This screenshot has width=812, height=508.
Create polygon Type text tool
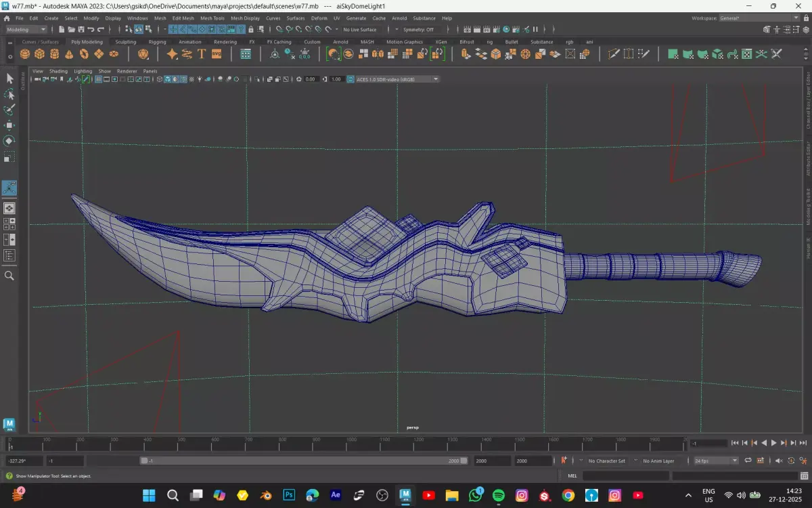(x=202, y=54)
